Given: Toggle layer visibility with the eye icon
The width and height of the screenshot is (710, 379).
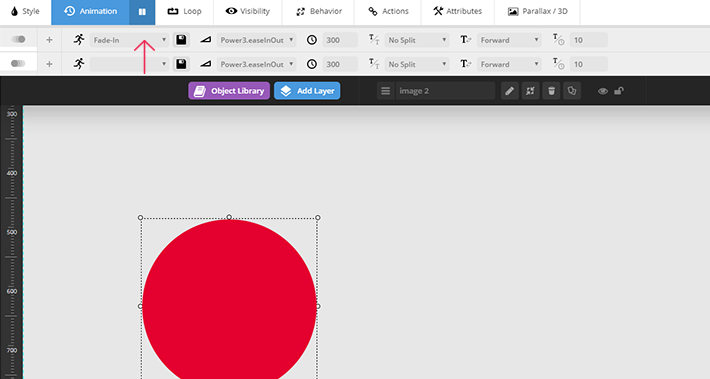Looking at the screenshot, I should [603, 91].
